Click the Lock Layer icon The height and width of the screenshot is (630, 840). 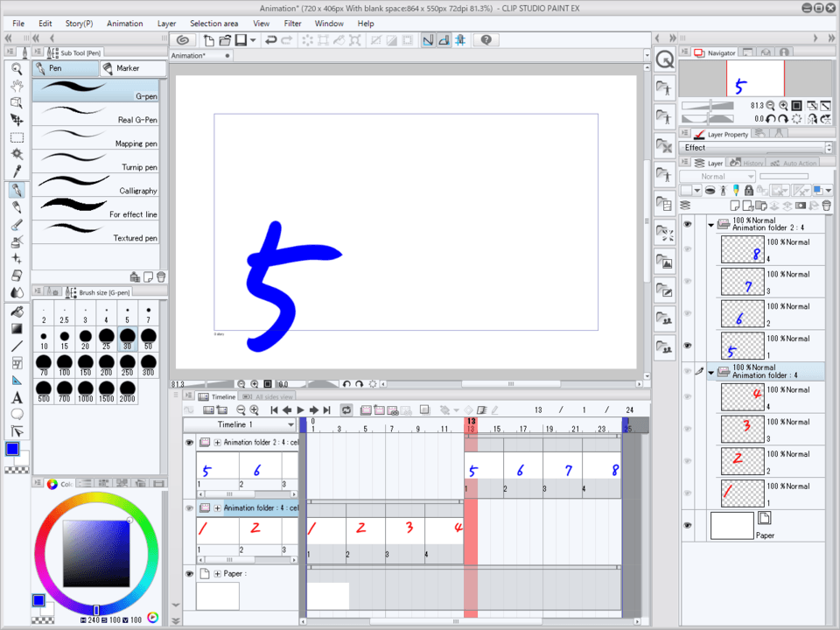pos(750,190)
